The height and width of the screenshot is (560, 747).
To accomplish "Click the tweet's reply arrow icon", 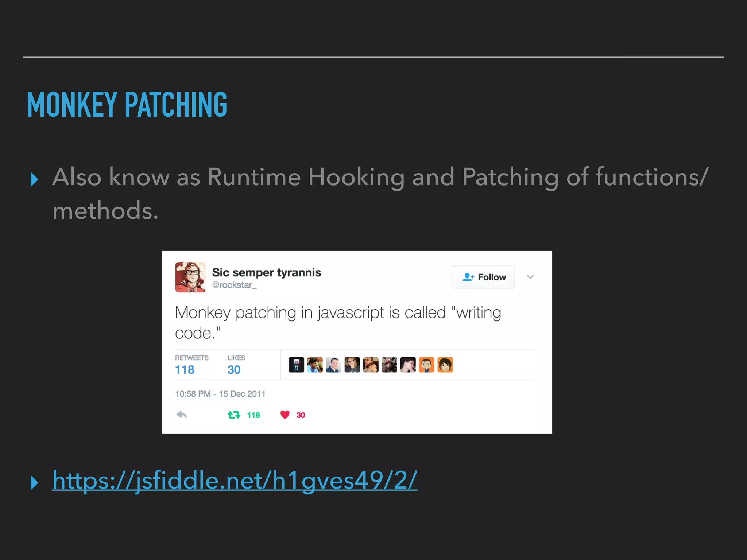I will point(181,415).
